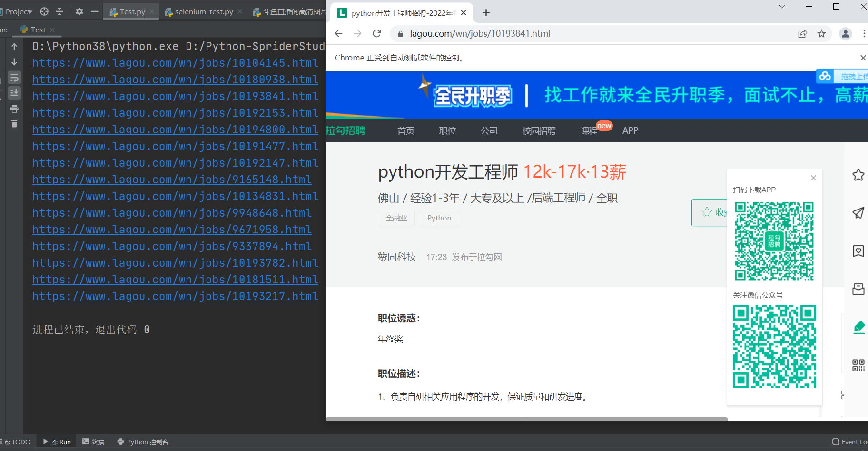The width and height of the screenshot is (868, 451).
Task: Click the scroll down arrow in Run panel
Action: pos(14,62)
